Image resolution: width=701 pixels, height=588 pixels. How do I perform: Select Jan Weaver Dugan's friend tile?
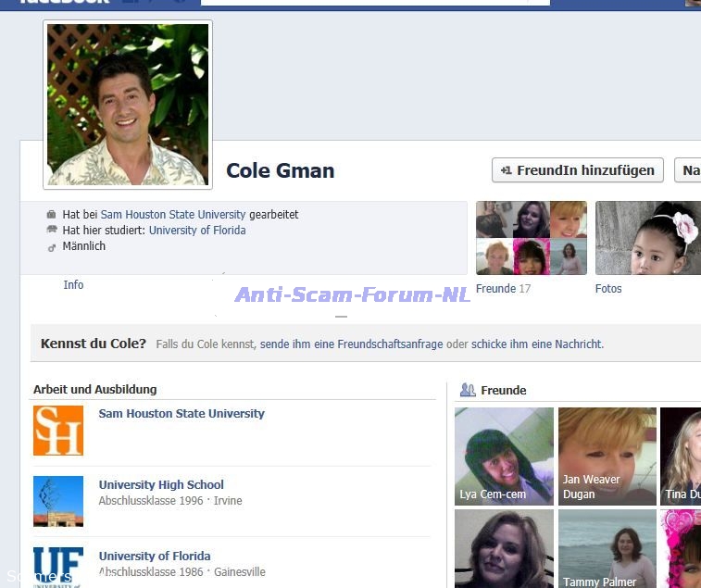click(x=607, y=457)
